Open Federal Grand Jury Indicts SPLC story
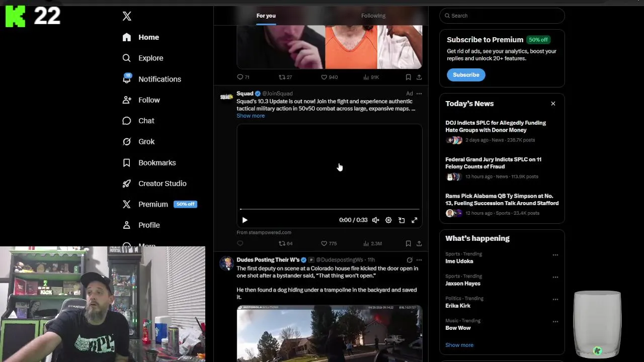 click(x=502, y=167)
